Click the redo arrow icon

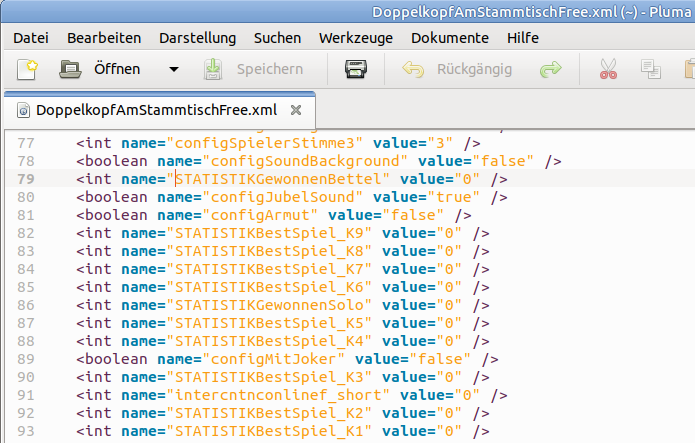(x=550, y=70)
